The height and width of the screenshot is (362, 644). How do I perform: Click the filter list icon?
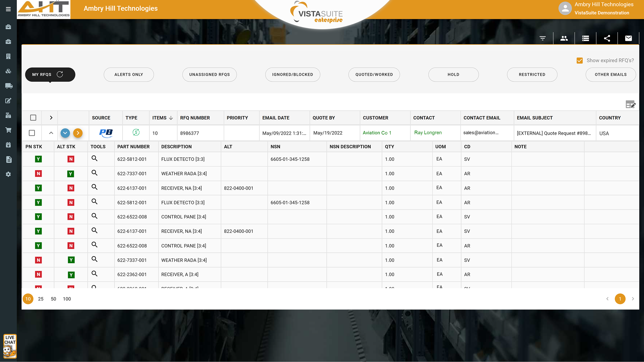pos(542,39)
